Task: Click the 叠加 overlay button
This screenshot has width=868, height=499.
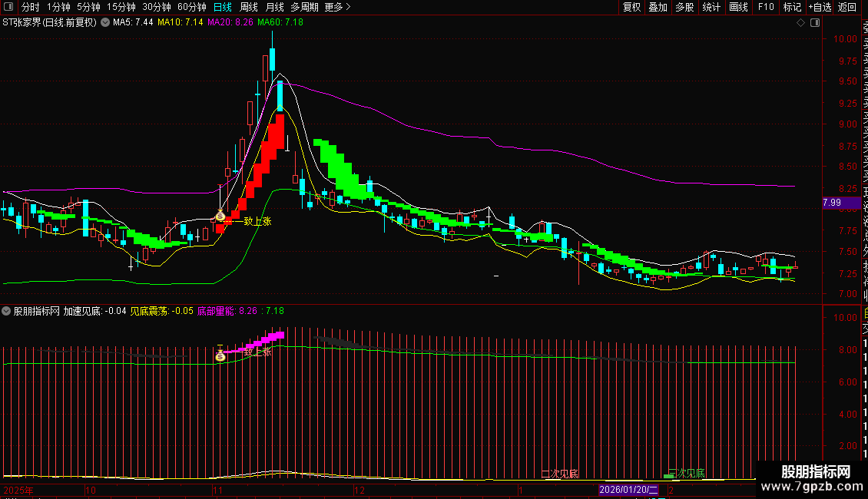Action: 658,7
